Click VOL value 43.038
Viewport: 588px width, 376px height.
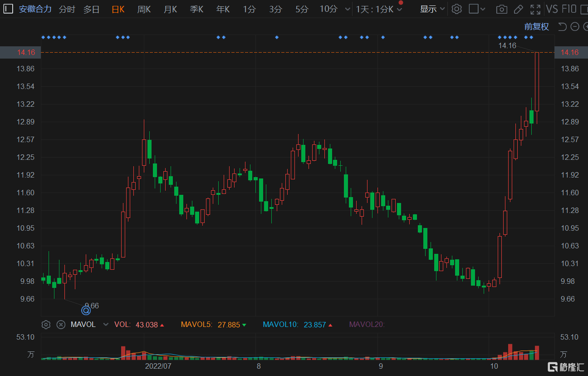click(x=147, y=325)
